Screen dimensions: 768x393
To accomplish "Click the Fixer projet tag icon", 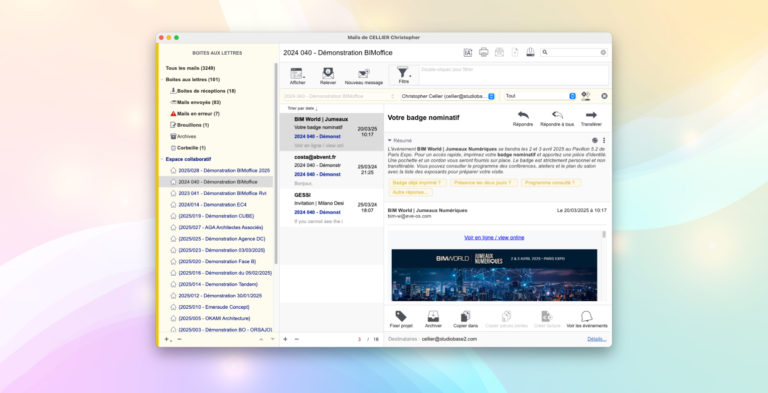I will coord(401,316).
